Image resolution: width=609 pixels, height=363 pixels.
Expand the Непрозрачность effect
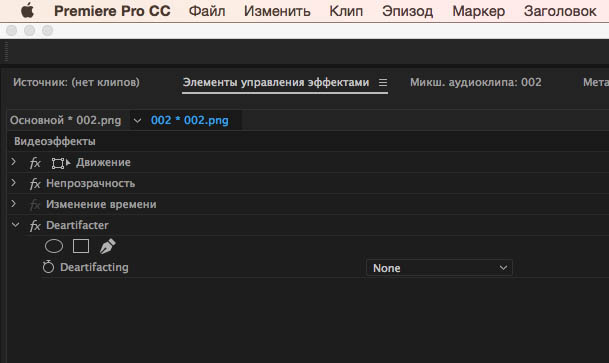pyautogui.click(x=13, y=182)
